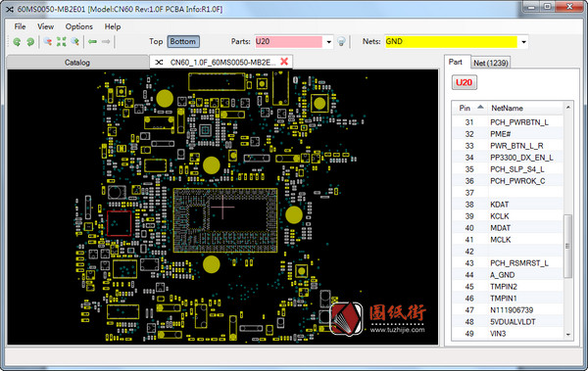Go forward with the gray right arrow

(106, 41)
